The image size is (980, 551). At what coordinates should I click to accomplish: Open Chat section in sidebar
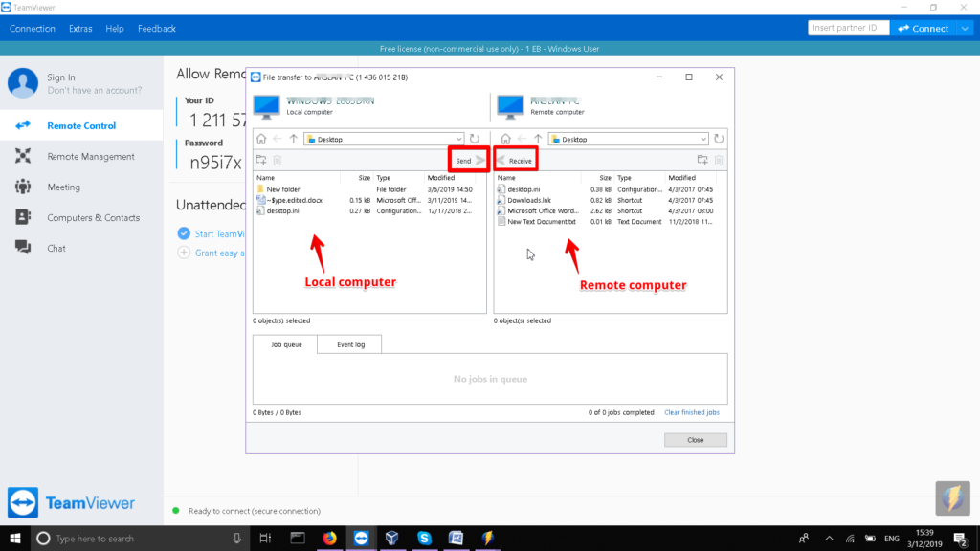[x=81, y=248]
